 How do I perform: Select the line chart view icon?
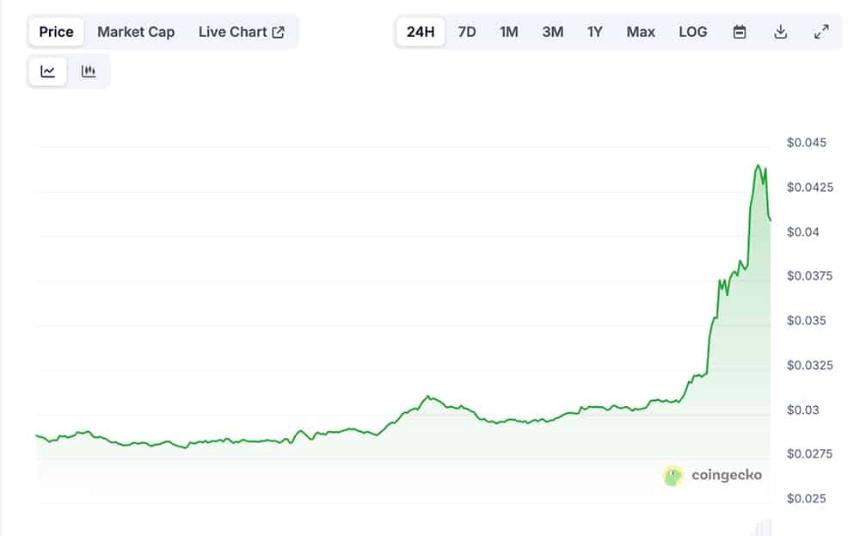click(x=47, y=71)
